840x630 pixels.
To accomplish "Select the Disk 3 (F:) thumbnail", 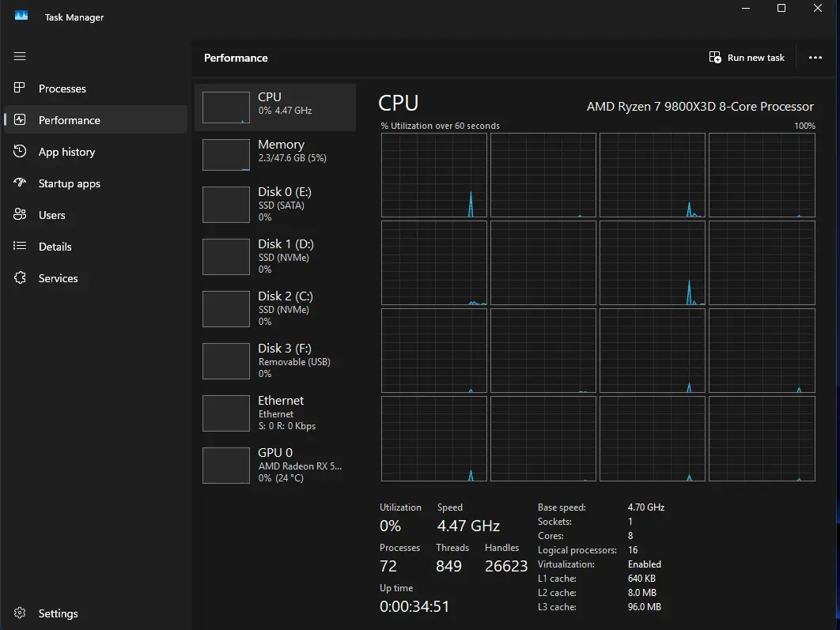I will point(226,360).
